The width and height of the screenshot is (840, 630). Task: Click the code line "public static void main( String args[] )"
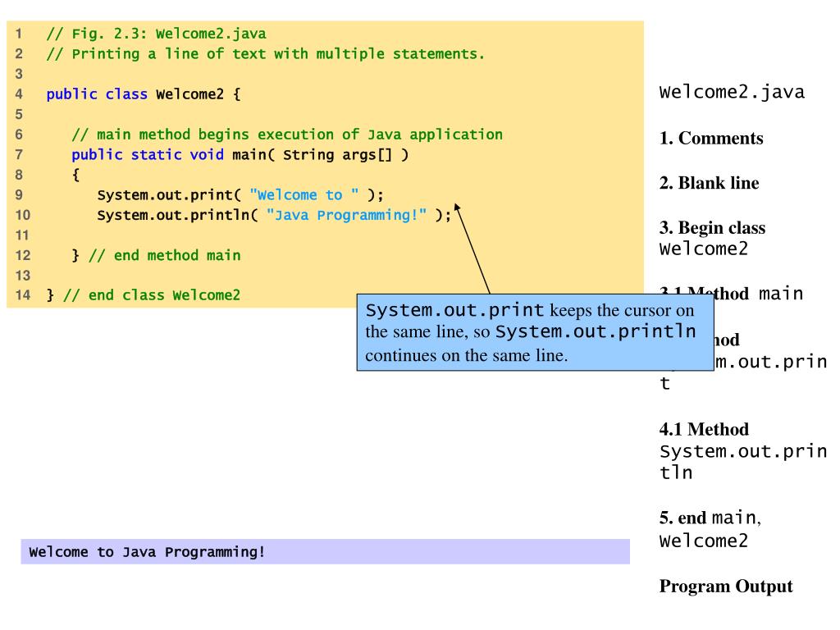click(x=240, y=155)
